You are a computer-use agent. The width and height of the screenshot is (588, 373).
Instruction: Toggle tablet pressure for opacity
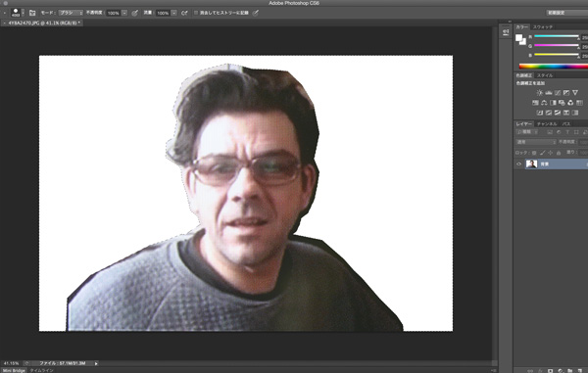(134, 13)
